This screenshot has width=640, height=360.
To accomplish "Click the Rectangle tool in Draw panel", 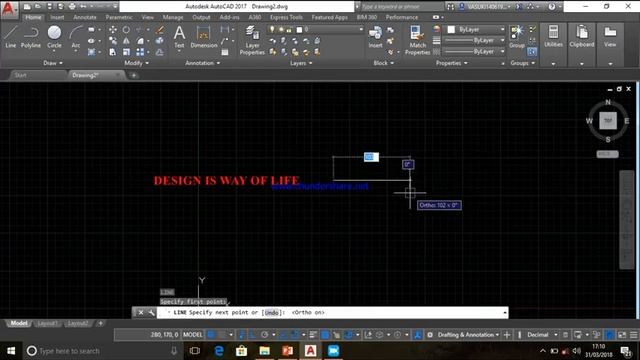I will 91,30.
